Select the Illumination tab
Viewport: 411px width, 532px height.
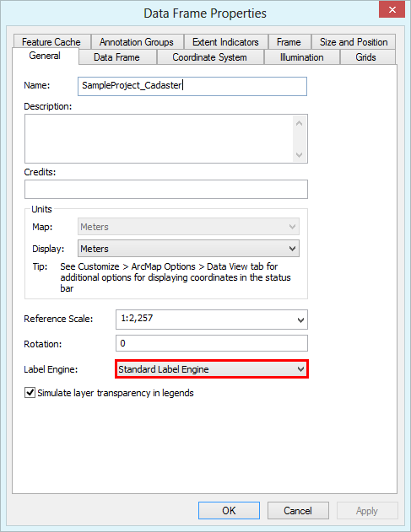tap(301, 57)
